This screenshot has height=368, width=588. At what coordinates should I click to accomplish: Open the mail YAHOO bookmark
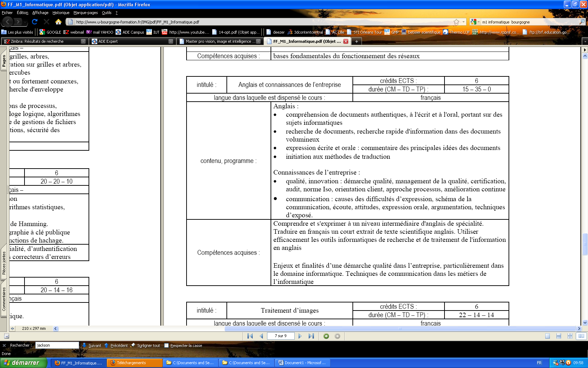tap(100, 32)
